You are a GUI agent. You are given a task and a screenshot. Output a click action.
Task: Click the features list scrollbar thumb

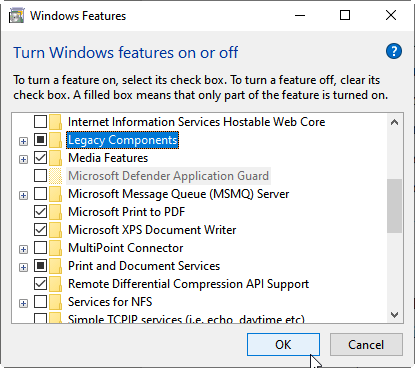tap(395, 206)
